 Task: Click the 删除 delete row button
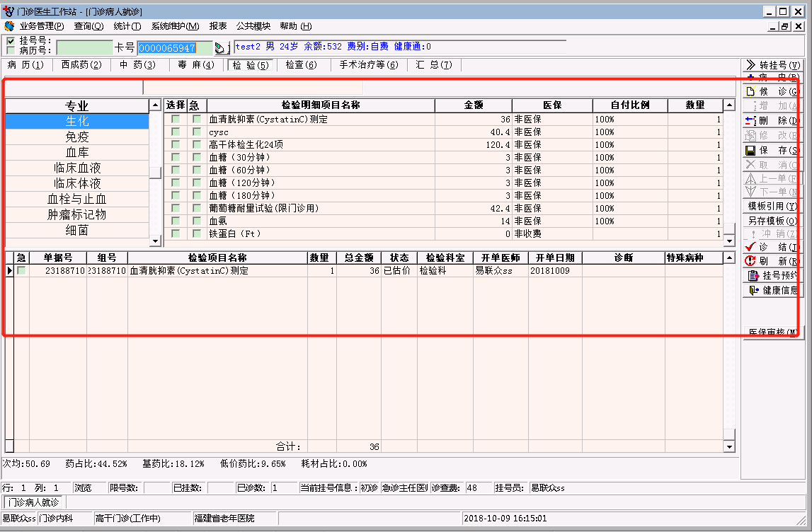coord(772,120)
